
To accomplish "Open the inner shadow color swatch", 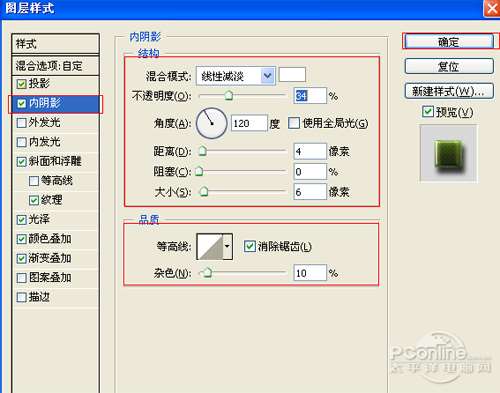I will coord(292,74).
